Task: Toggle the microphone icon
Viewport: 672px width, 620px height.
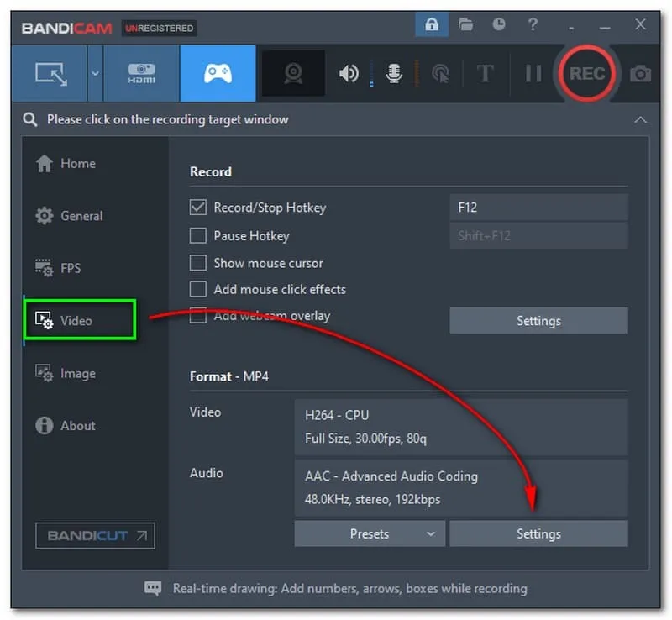Action: click(x=393, y=74)
